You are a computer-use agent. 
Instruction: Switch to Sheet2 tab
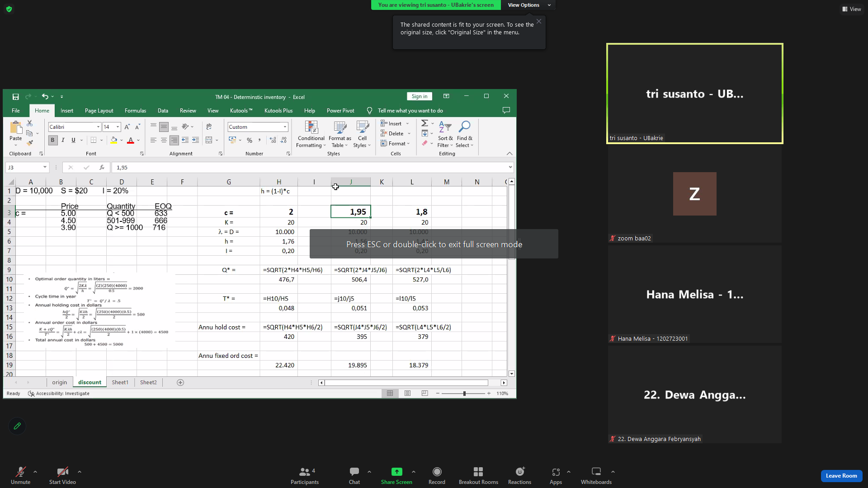coord(148,383)
